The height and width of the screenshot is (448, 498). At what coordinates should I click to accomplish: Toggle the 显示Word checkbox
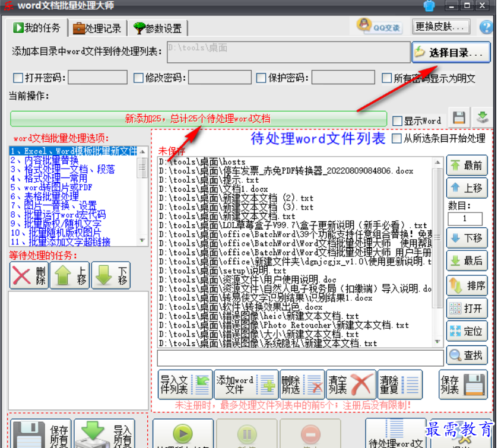[x=397, y=120]
